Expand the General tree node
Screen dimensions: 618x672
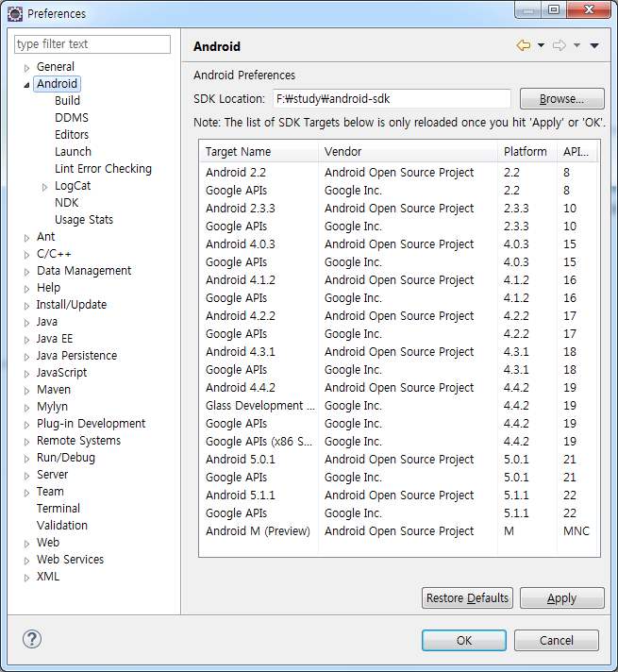click(x=26, y=68)
